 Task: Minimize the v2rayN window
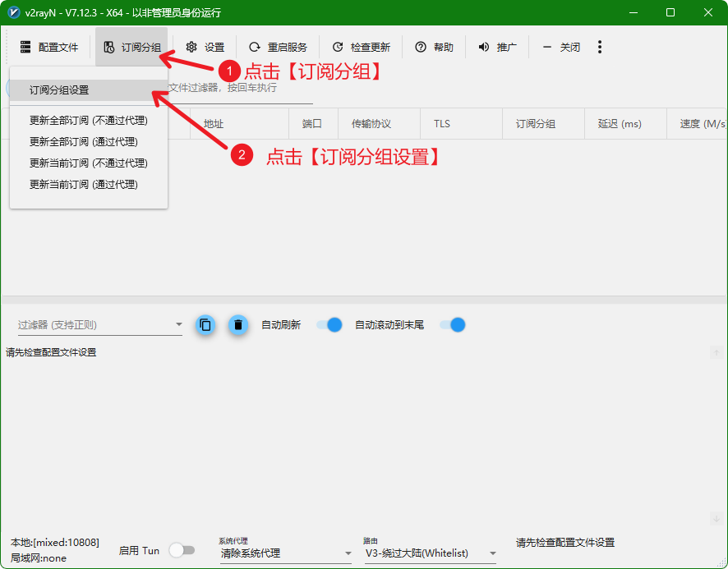pyautogui.click(x=634, y=12)
